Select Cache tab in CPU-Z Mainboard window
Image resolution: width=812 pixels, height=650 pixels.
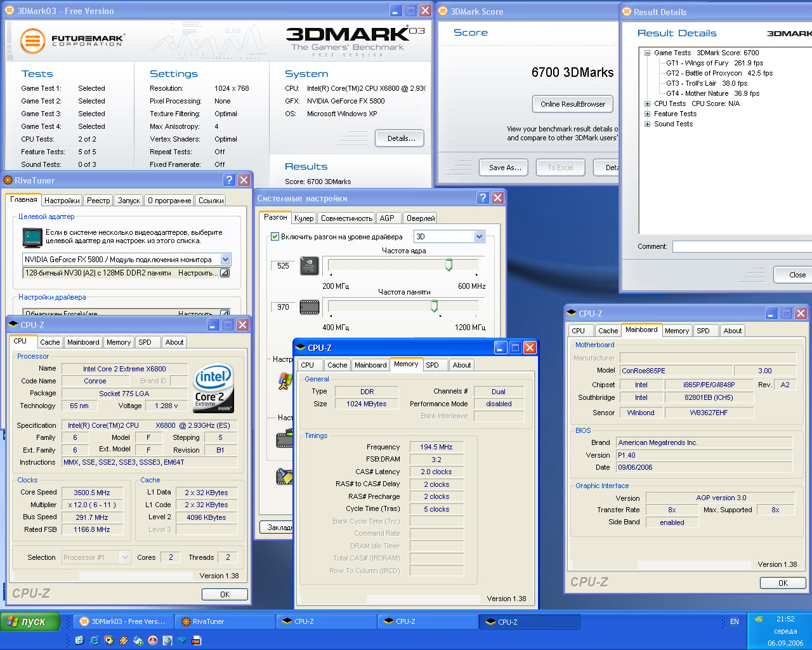[x=608, y=331]
